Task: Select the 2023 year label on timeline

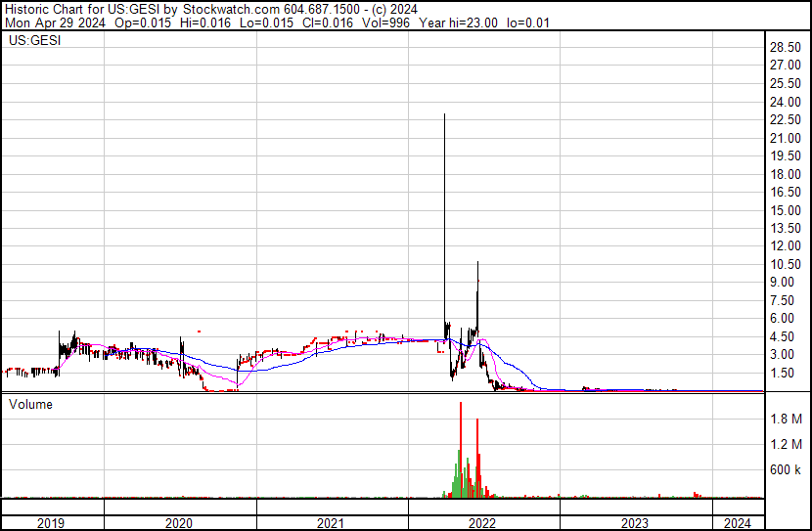Action: point(634,523)
